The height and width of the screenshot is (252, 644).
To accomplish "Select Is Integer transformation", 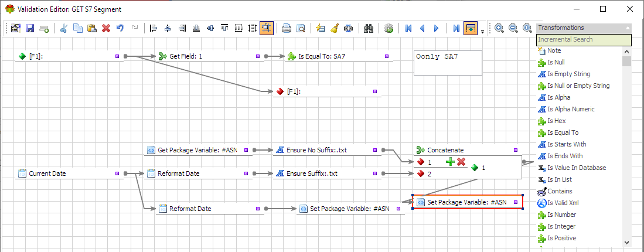I will coord(561,227).
